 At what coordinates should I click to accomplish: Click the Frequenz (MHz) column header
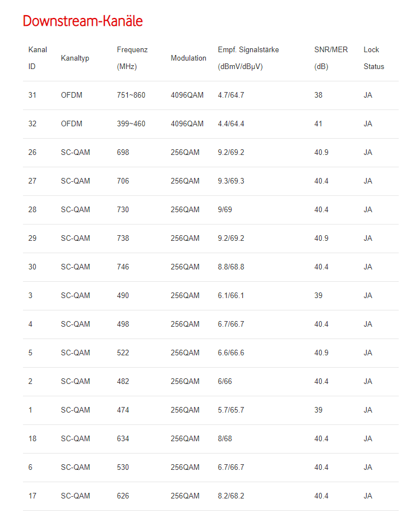[x=132, y=58]
